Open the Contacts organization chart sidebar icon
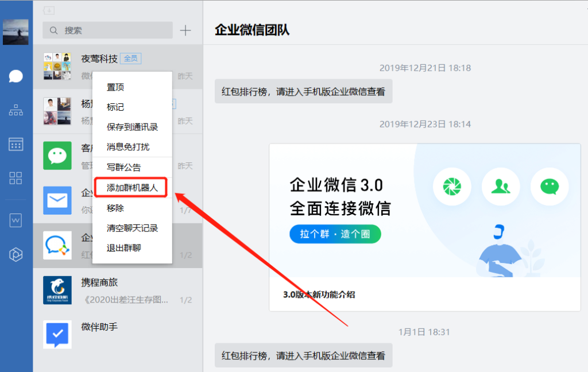Viewport: 588px width, 372px height. point(16,110)
